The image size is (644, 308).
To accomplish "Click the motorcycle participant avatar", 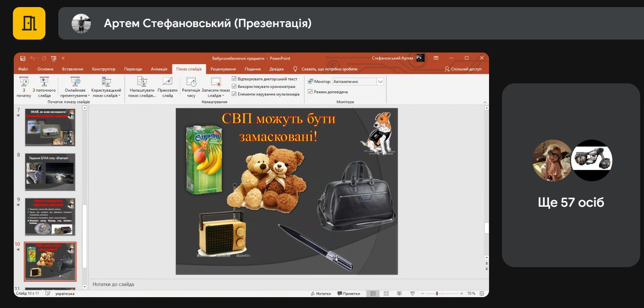I will 592,160.
